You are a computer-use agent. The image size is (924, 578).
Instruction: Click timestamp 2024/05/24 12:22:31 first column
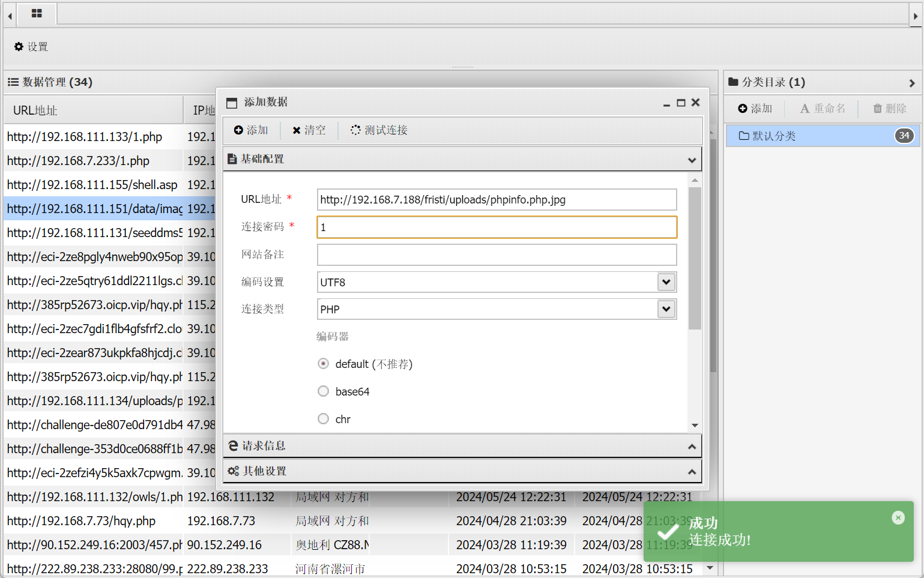click(511, 497)
